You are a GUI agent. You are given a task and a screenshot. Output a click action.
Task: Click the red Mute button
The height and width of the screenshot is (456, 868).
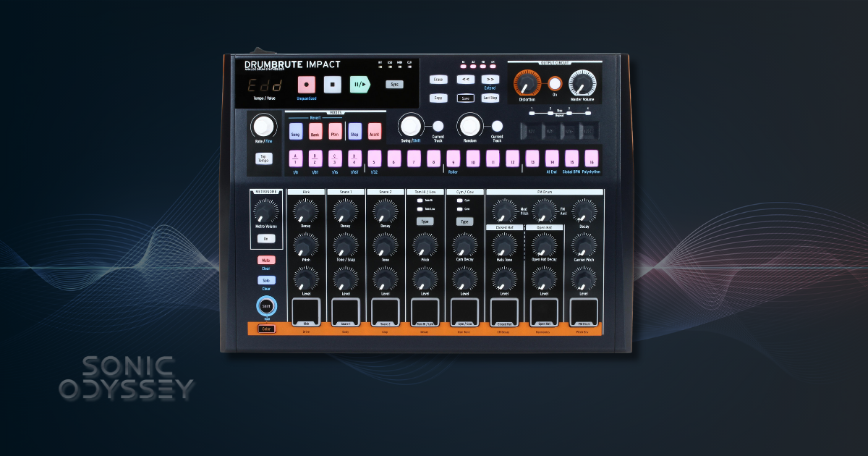pyautogui.click(x=265, y=260)
